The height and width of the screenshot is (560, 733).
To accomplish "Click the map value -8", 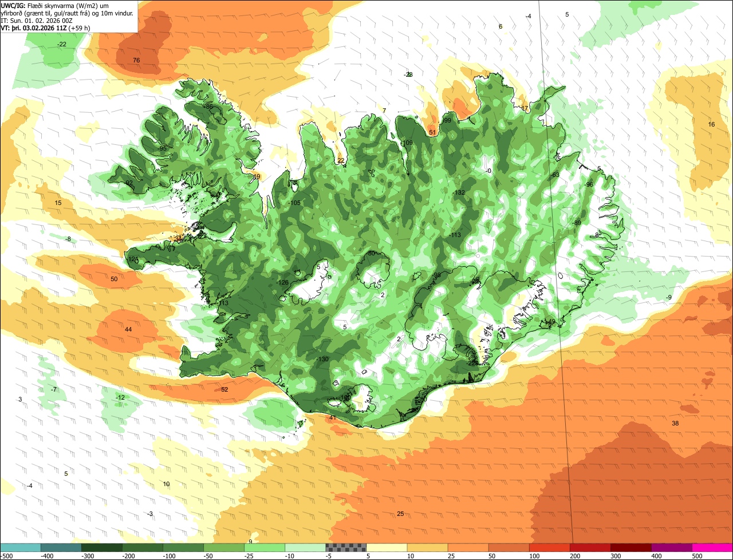I will tap(68, 239).
